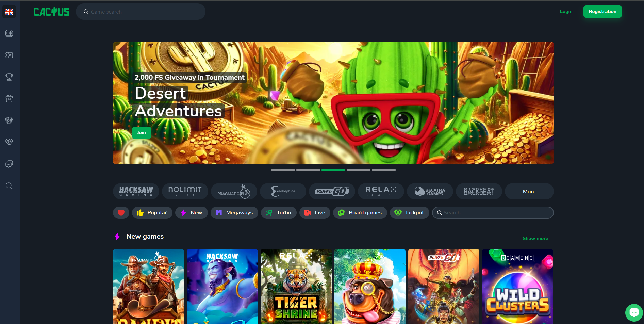Open the support chat icon in sidebar
This screenshot has height=324, width=644.
point(9,164)
